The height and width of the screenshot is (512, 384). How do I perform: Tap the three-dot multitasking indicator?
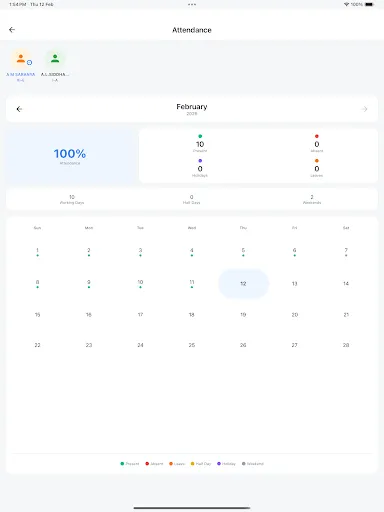[x=192, y=4]
